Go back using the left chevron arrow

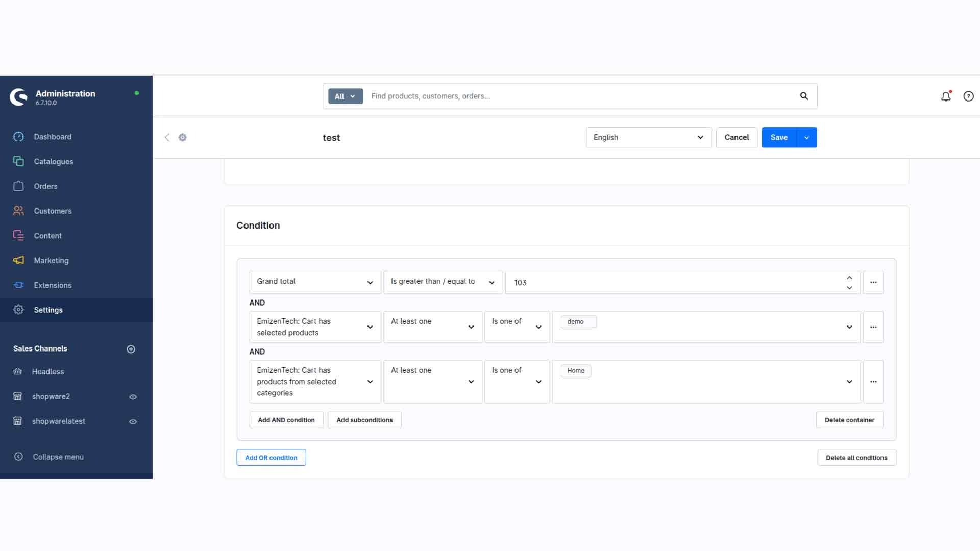point(167,137)
